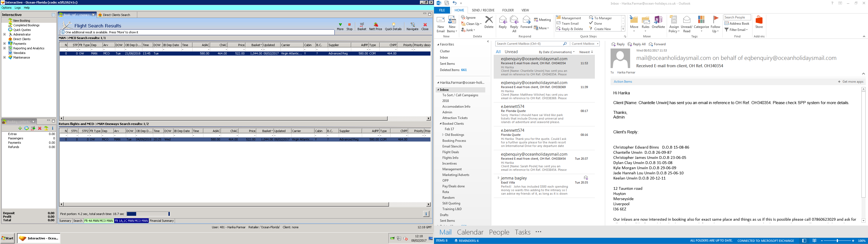Open the Flight Deals mail folder
This screenshot has height=244, width=868.
click(x=451, y=152)
